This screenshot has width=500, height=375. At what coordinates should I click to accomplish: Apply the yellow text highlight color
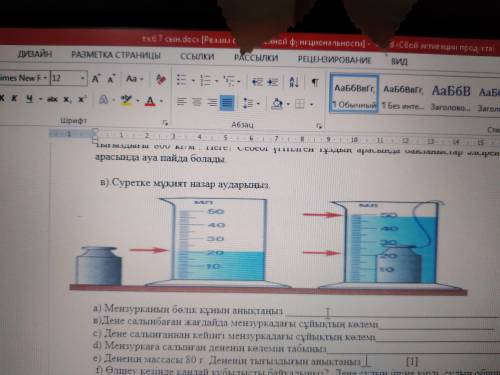click(x=126, y=100)
